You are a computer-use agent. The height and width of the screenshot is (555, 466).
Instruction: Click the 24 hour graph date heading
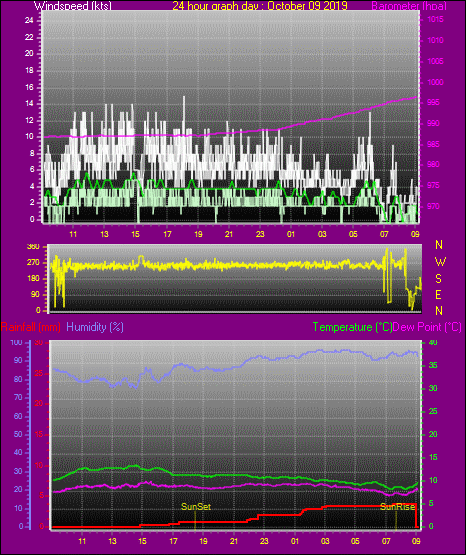(x=260, y=6)
